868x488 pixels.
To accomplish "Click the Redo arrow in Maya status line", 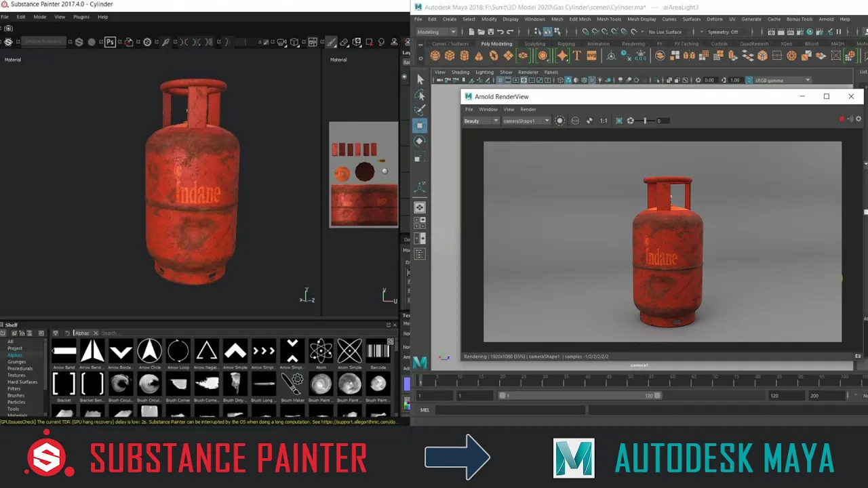I will click(510, 32).
